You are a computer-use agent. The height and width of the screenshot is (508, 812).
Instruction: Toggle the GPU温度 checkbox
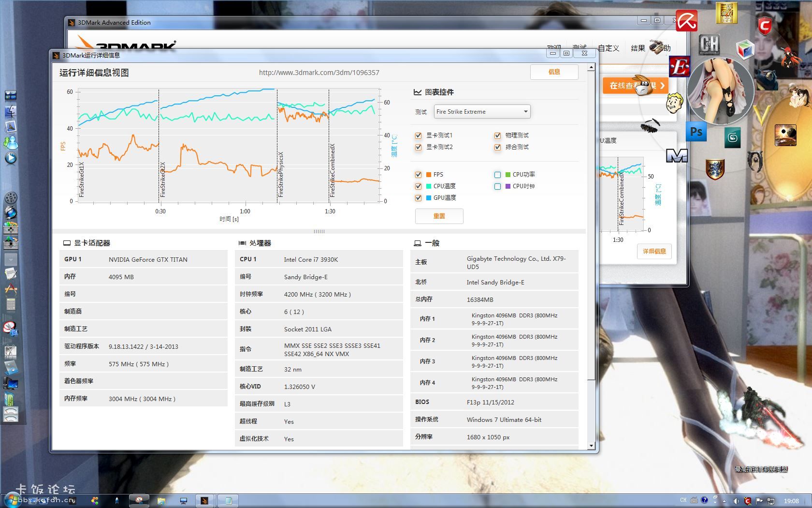pos(418,198)
